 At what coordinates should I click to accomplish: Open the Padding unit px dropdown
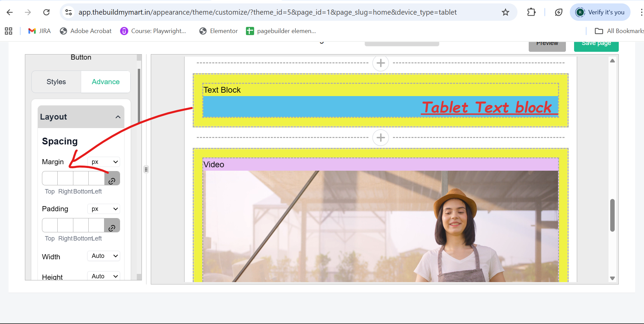point(104,209)
